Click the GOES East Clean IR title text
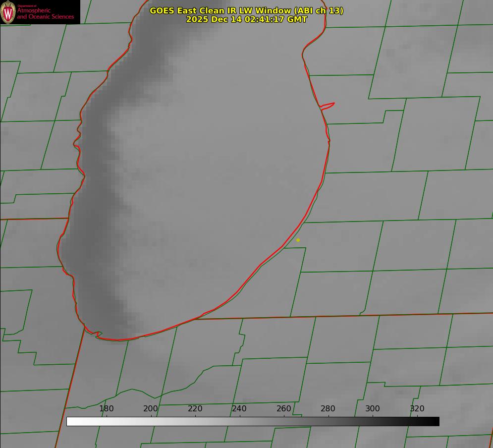Viewport: 493px width, 448px height. pos(247,10)
